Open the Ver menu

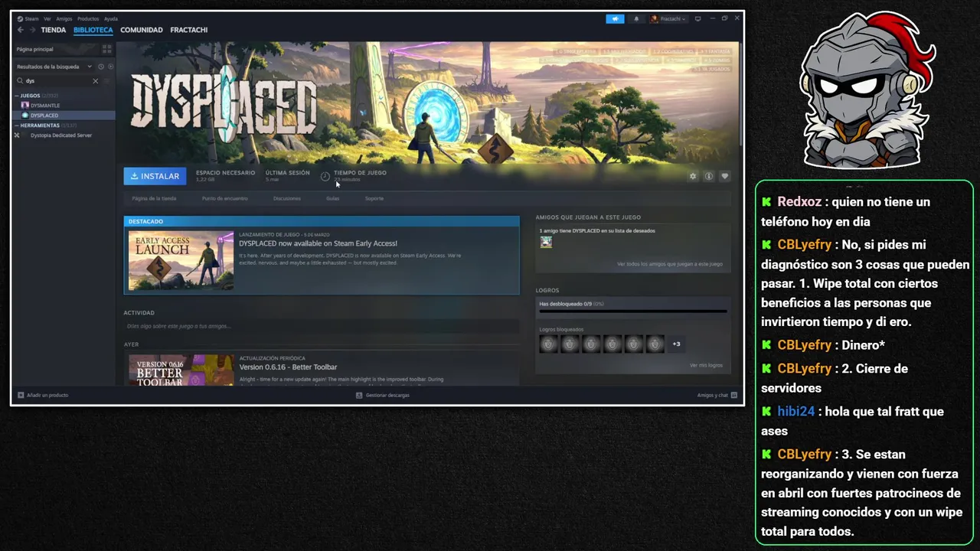pos(47,18)
